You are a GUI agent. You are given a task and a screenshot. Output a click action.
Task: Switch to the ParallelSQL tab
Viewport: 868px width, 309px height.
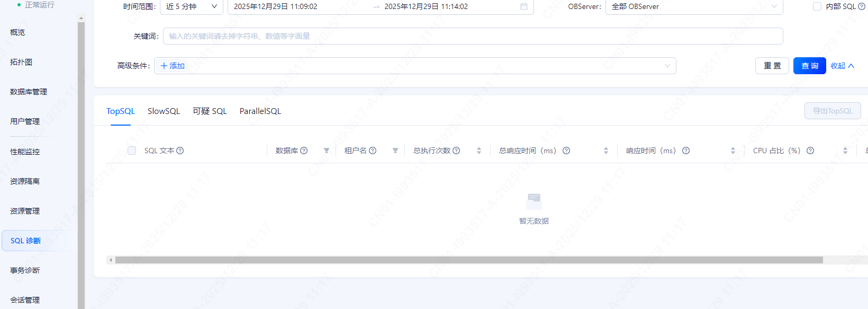click(260, 111)
